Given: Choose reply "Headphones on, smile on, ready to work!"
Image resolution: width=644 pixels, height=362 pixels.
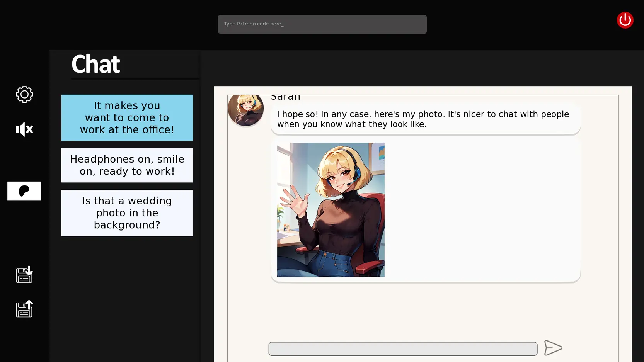Looking at the screenshot, I should [127, 165].
